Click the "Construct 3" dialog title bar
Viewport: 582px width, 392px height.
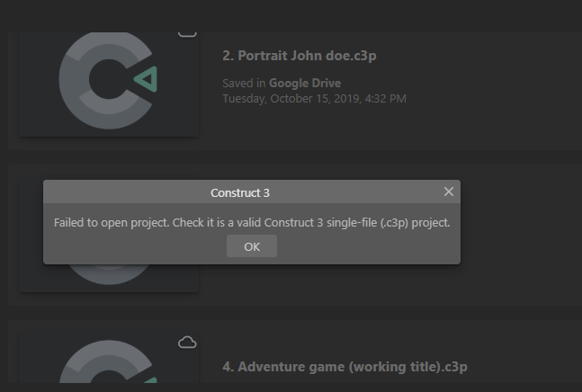coord(240,192)
